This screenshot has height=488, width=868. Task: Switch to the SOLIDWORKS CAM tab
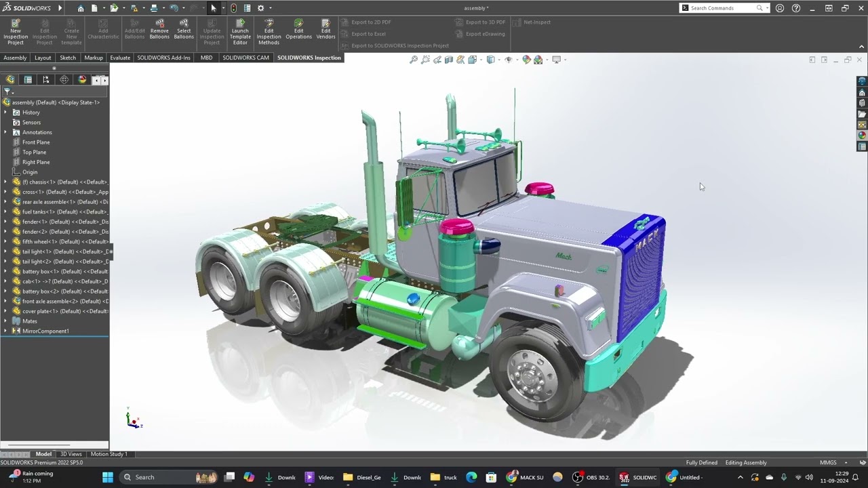point(245,58)
